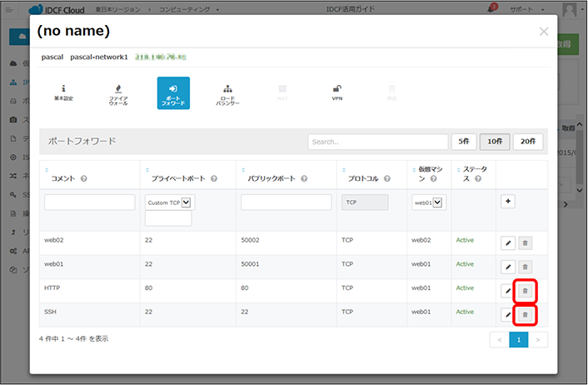Open the notification bell in top bar
Image resolution: width=588 pixels, height=385 pixels.
click(491, 9)
